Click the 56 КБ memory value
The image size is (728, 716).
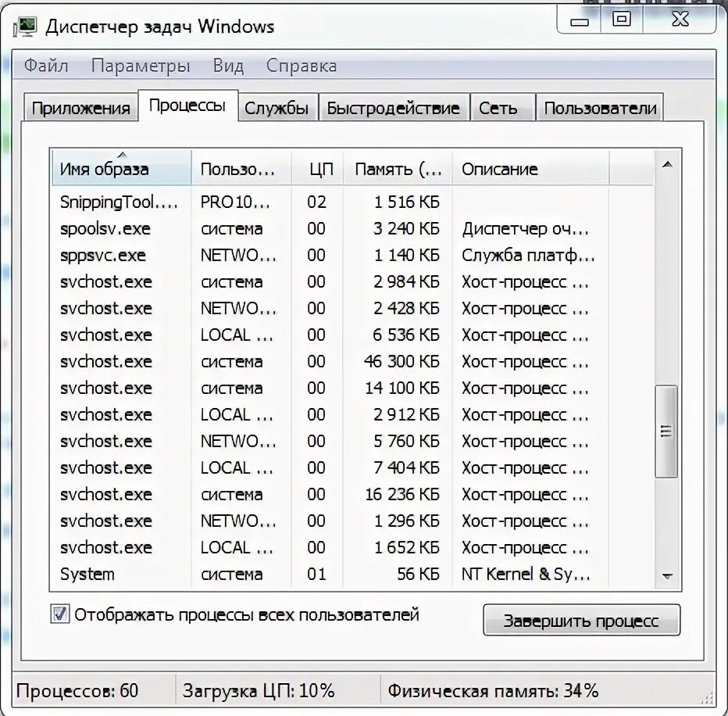click(419, 574)
